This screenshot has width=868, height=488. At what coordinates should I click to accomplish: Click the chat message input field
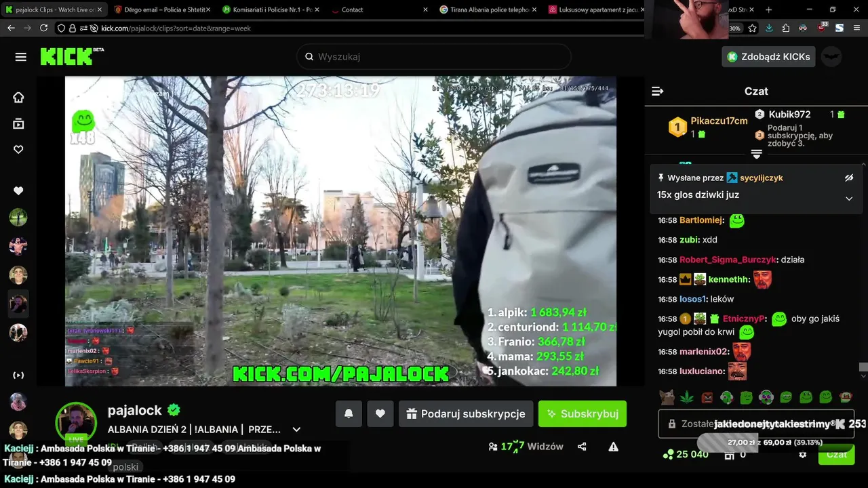756,424
